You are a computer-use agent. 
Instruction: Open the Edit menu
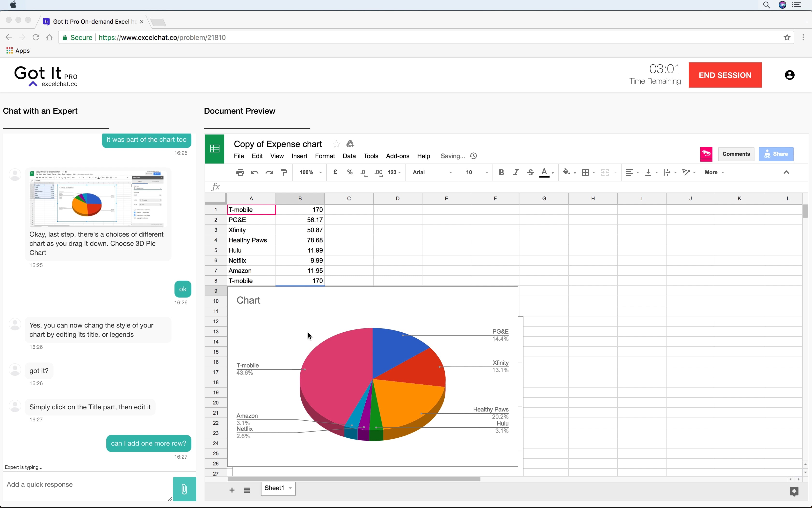click(x=257, y=156)
